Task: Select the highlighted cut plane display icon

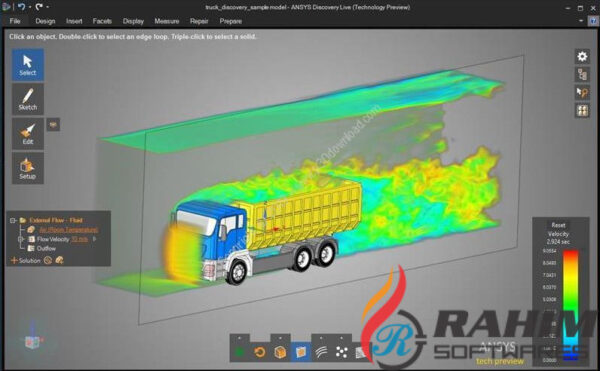Action: pyautogui.click(x=301, y=352)
